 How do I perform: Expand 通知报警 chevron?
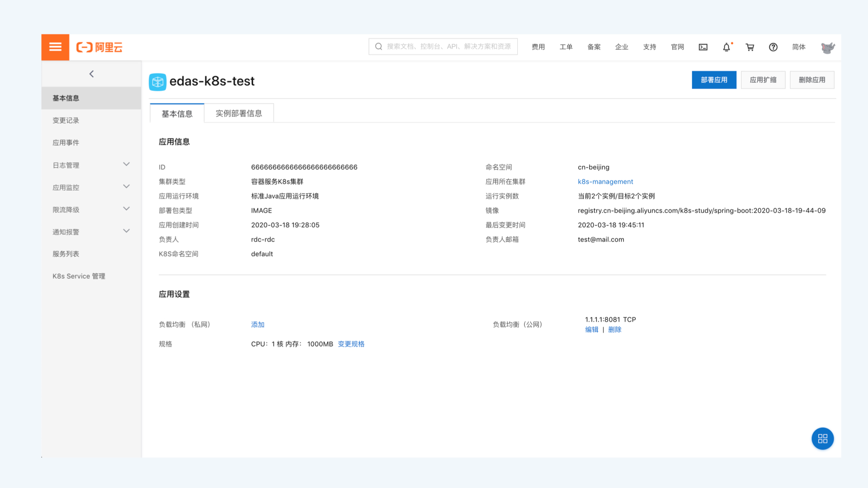[x=127, y=231]
